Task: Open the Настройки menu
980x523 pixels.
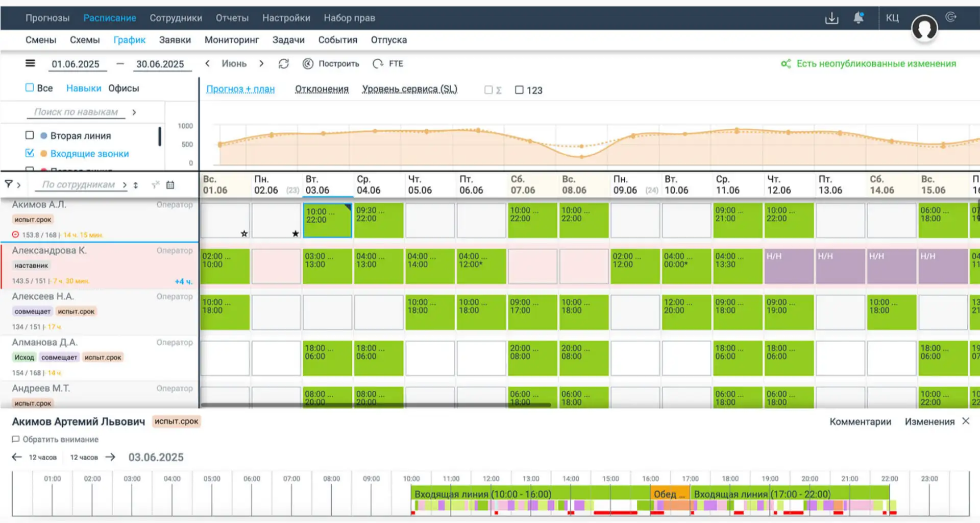Action: [286, 18]
